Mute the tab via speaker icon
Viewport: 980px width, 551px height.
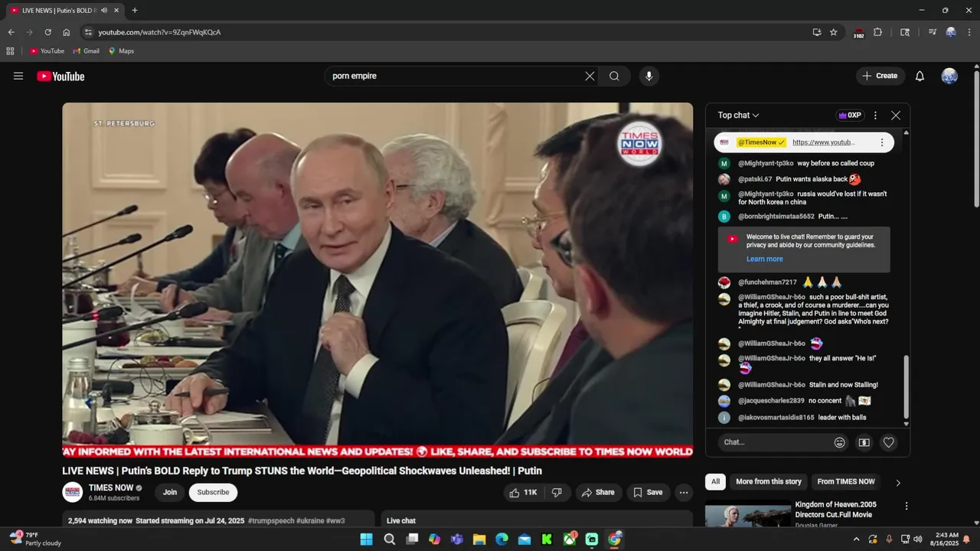(x=103, y=11)
